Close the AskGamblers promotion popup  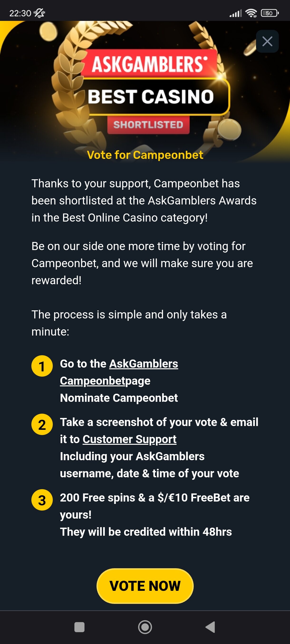point(267,41)
